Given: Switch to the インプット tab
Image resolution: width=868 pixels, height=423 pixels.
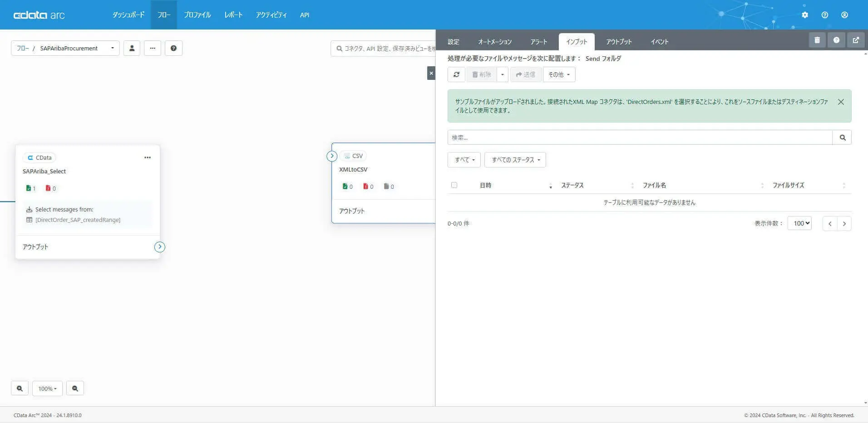Looking at the screenshot, I should 577,42.
